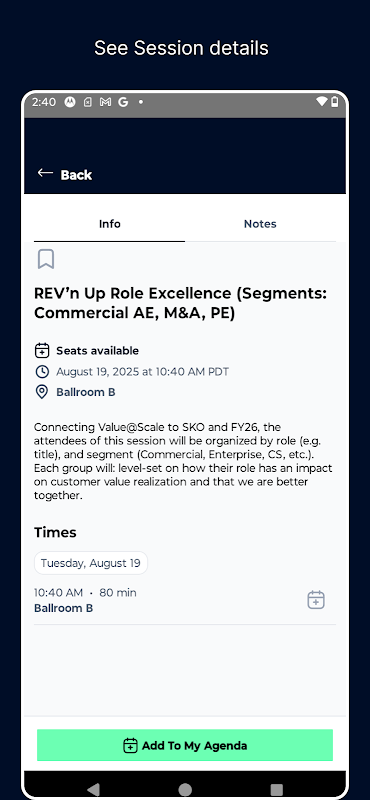Open Ballroom B link under the 10:40 AM time
Viewport: 370px width, 800px height.
click(x=63, y=608)
